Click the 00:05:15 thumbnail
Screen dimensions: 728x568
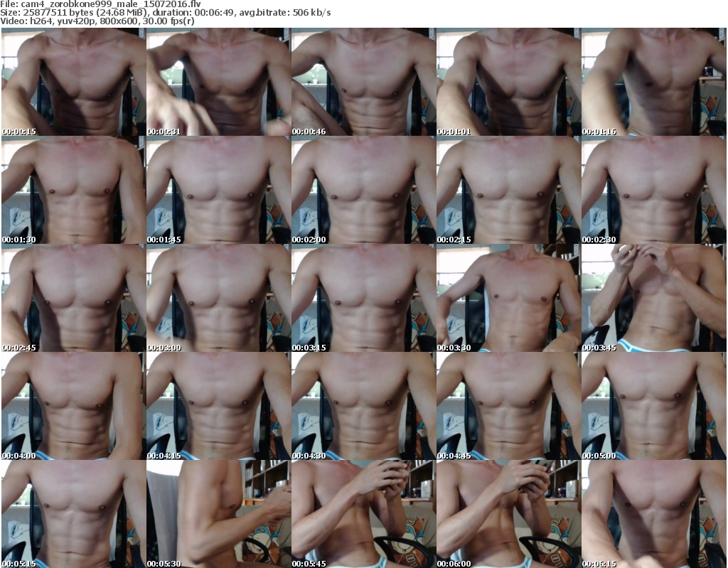click(73, 514)
